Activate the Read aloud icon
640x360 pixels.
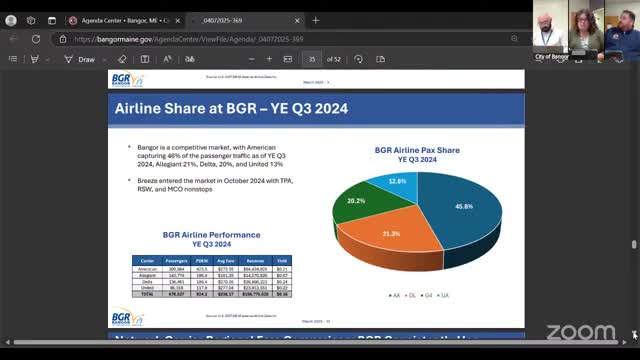167,59
